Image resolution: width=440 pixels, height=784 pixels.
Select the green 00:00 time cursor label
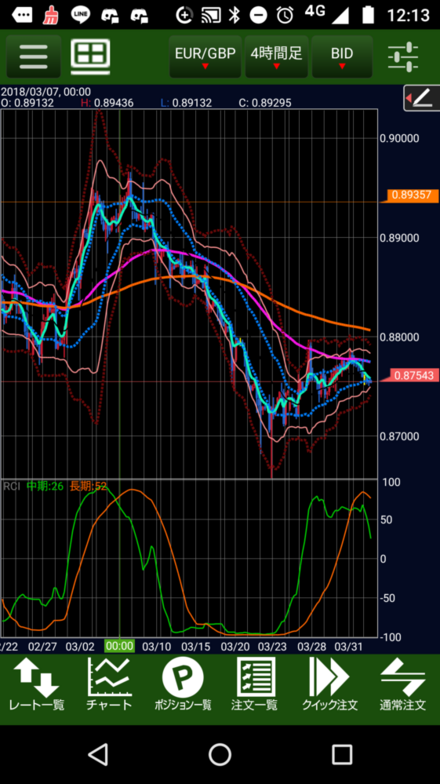pyautogui.click(x=120, y=646)
